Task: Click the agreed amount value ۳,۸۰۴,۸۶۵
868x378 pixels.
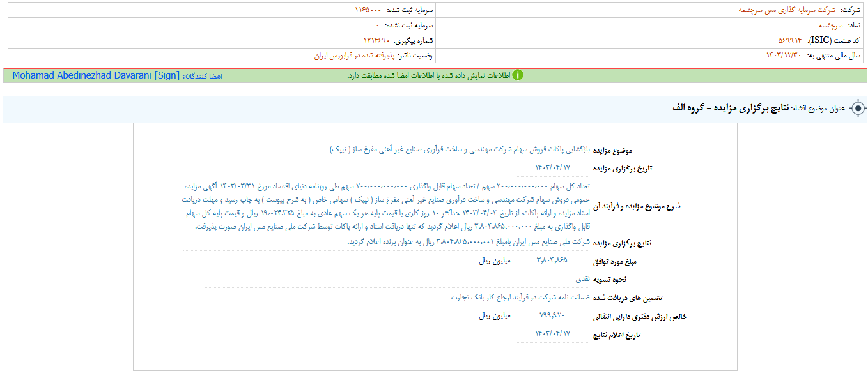Action: tap(552, 261)
